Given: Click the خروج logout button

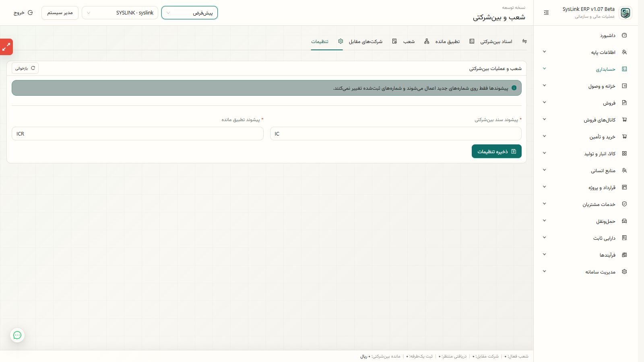Looking at the screenshot, I should [23, 13].
